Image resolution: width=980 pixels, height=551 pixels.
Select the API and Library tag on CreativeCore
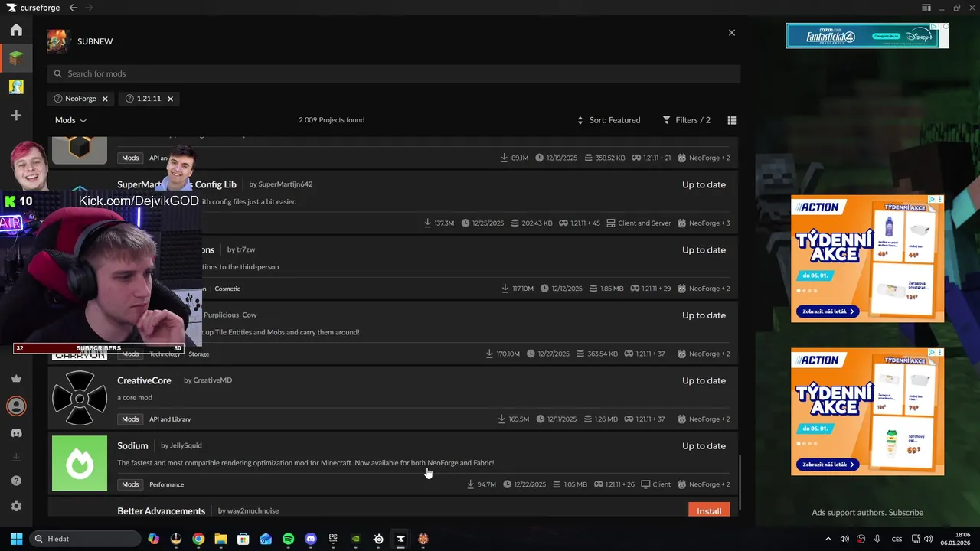point(170,419)
